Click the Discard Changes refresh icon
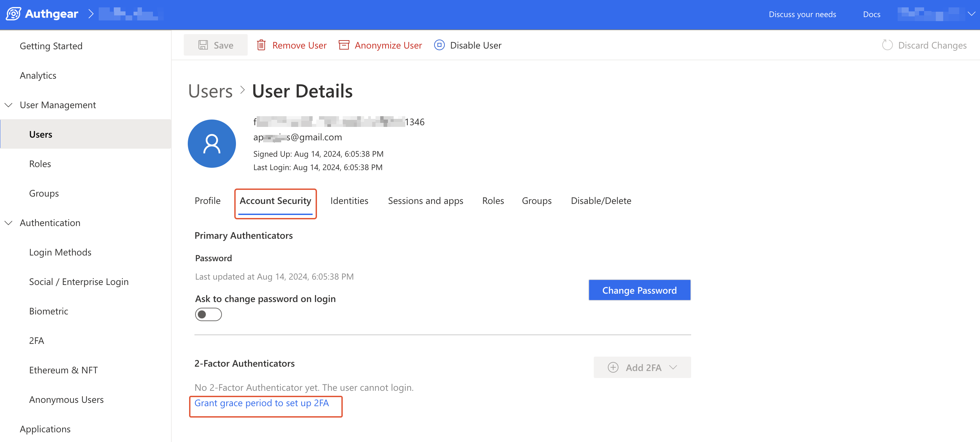The image size is (980, 442). 887,45
